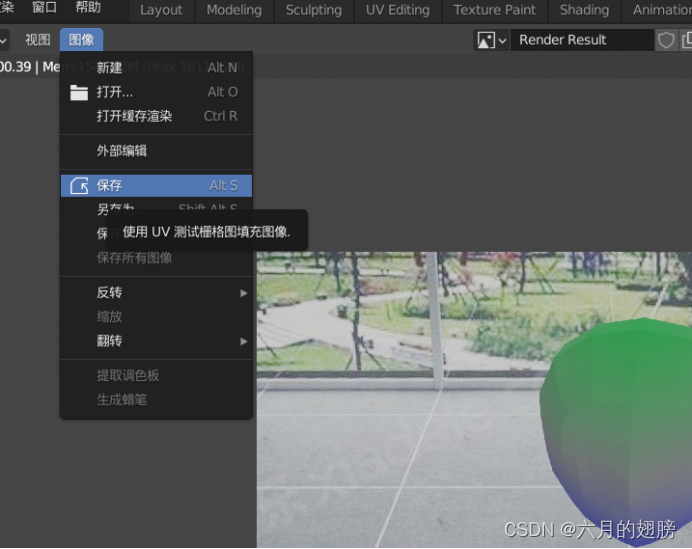Open the Shading workspace tab
The width and height of the screenshot is (692, 549).
584,10
